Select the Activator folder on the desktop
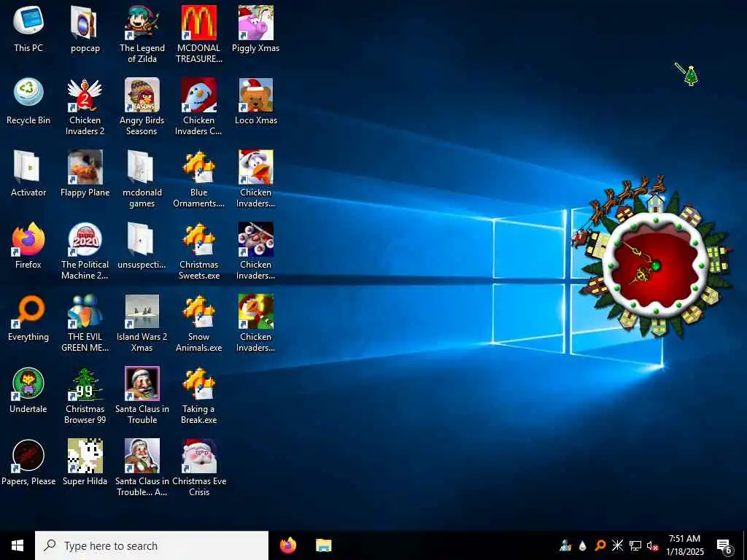This screenshot has width=747, height=560. (x=28, y=174)
